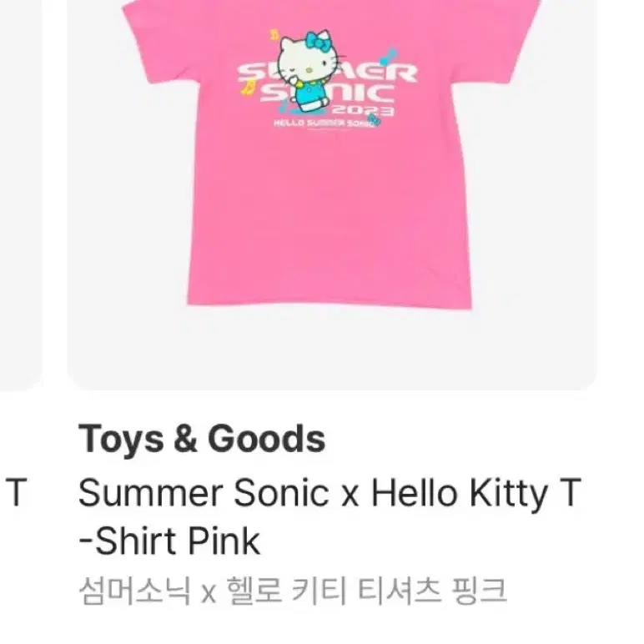
Task: Click the light blue bow above SONIC
Action: (389, 56)
